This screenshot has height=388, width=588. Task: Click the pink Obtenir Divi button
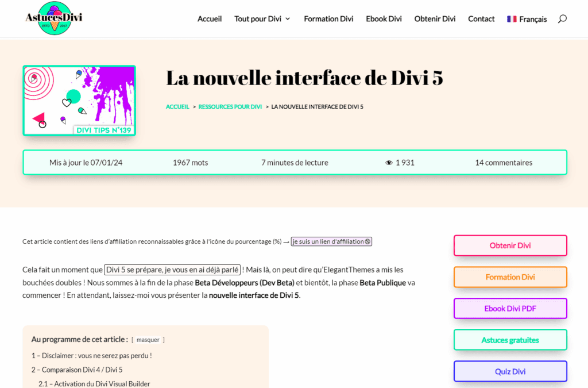click(x=510, y=245)
